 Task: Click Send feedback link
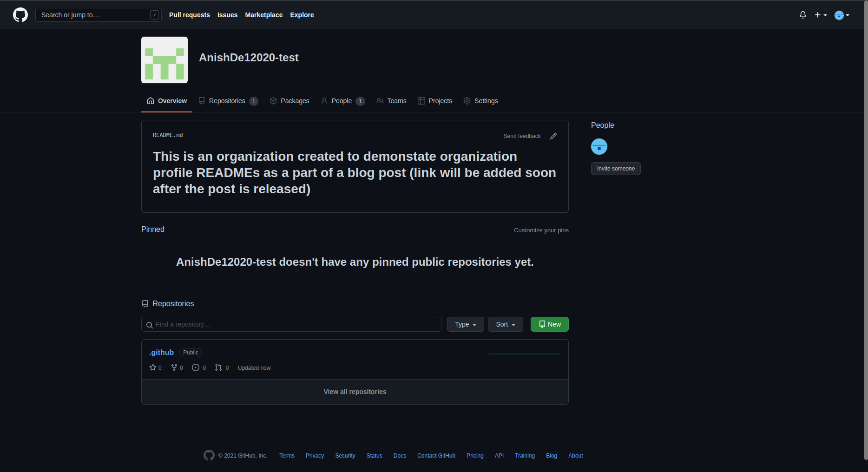(522, 136)
